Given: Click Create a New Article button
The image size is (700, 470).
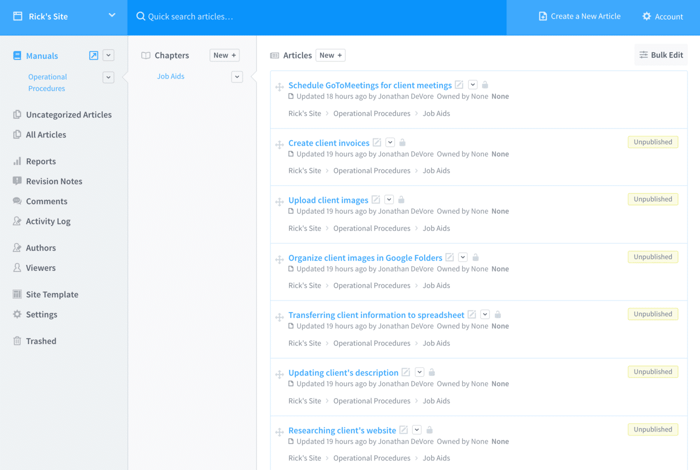Looking at the screenshot, I should point(579,17).
